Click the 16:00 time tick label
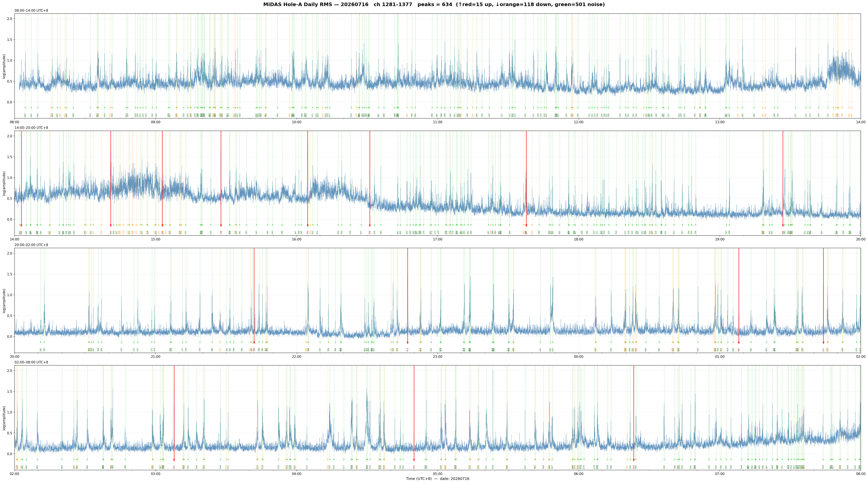Screen dimensions: 868x483 tap(297, 239)
